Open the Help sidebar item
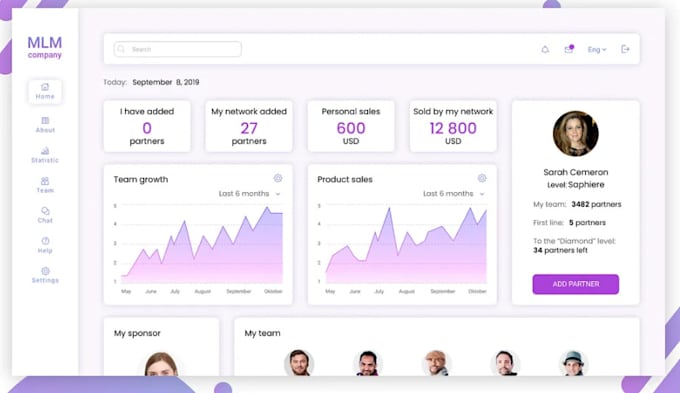Screen dimensions: 680x393 [45, 245]
